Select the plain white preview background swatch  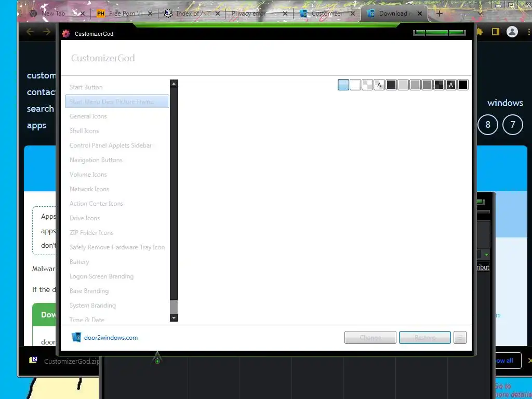click(x=355, y=85)
